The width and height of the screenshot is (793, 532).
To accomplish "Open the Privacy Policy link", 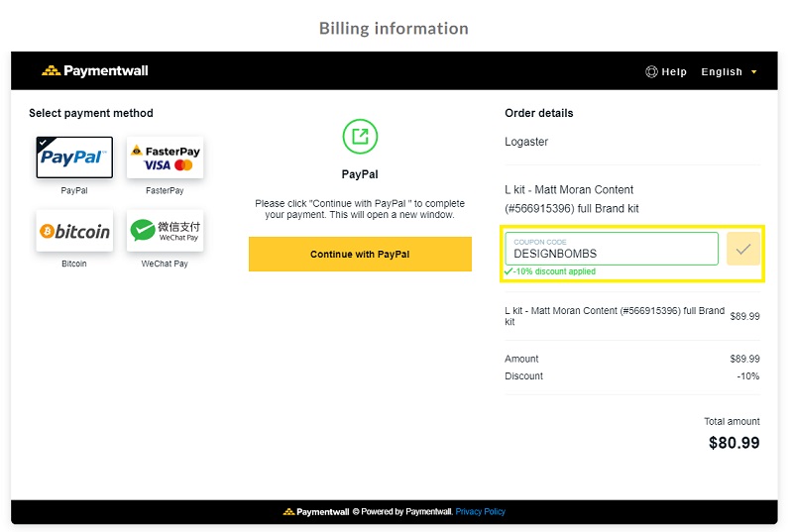I will (481, 512).
